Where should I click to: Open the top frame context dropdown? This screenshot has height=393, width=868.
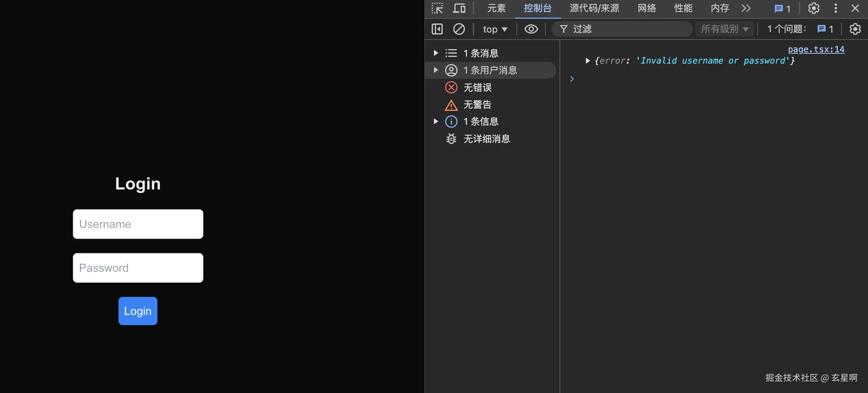(494, 29)
